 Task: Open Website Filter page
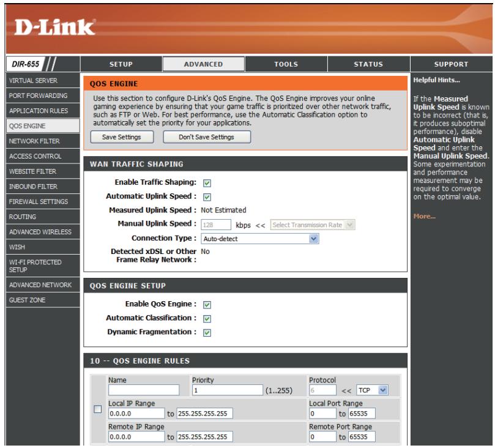tap(43, 171)
